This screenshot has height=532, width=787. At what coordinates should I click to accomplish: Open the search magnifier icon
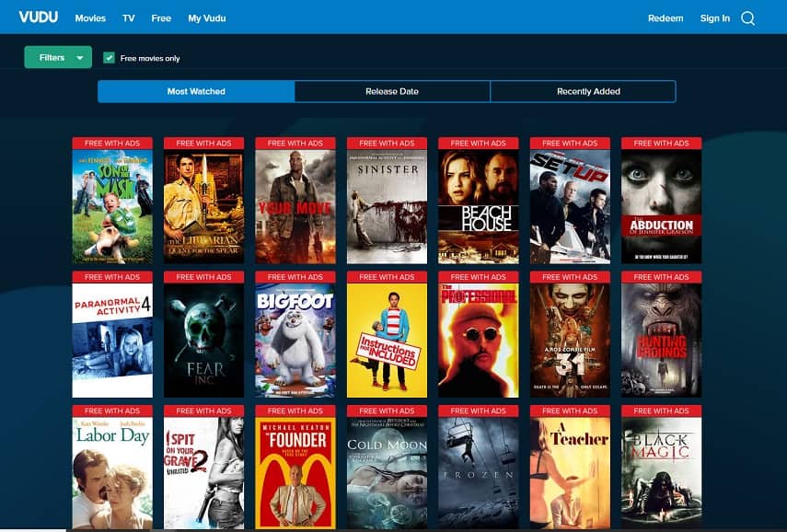(747, 18)
